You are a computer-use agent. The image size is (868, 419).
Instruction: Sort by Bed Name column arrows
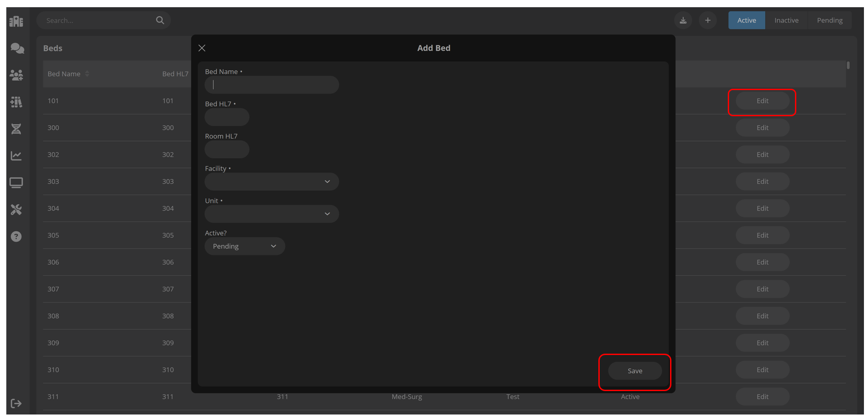pos(87,74)
